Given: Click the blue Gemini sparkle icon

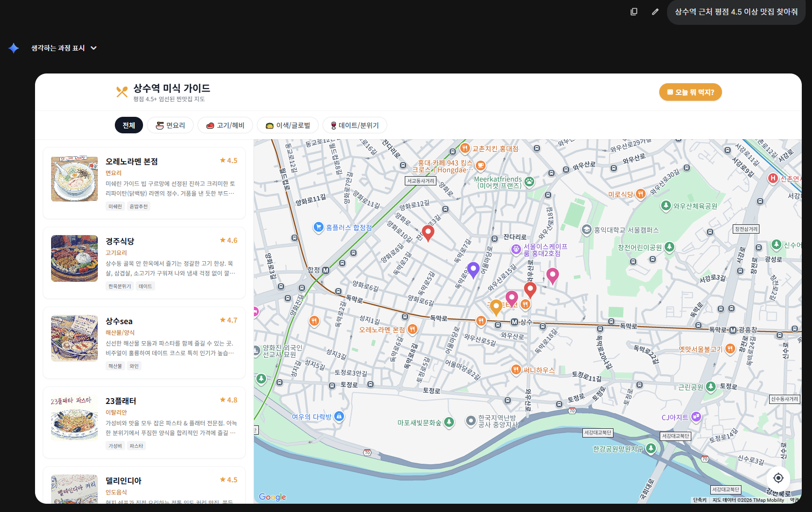Looking at the screenshot, I should coord(14,48).
